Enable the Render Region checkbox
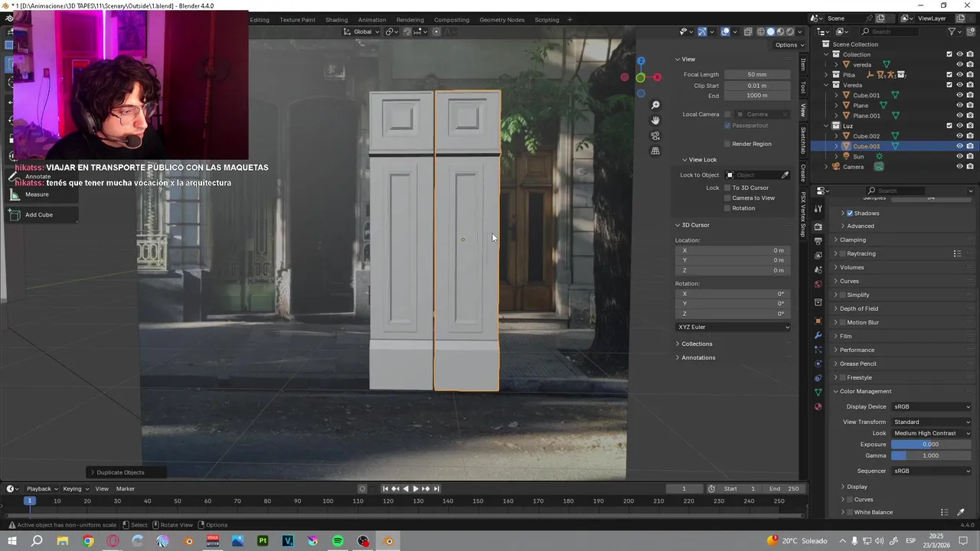Screen dimensions: 980x551 727,144
